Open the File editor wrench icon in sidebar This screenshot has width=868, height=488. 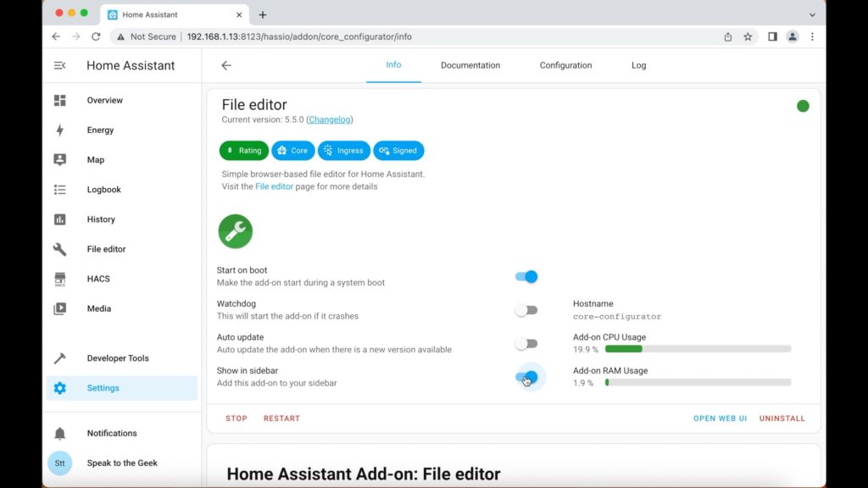[x=60, y=249]
